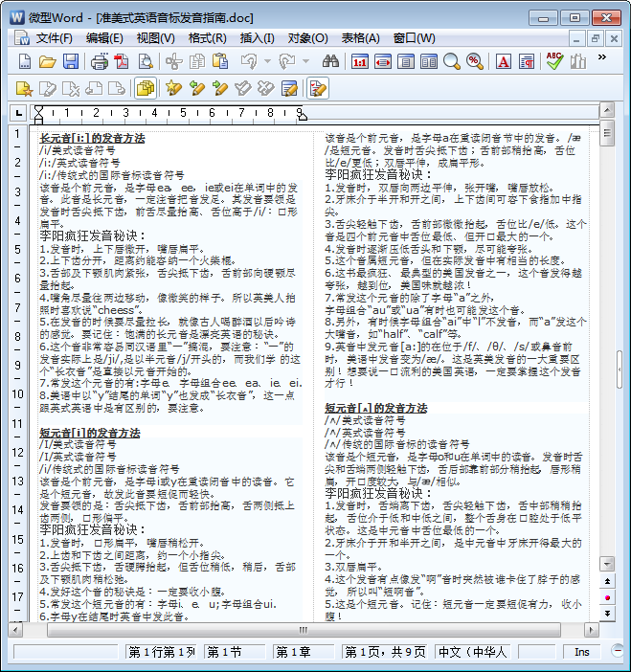The width and height of the screenshot is (631, 672).
Task: Open review pane with the notepad pencil icon
Action: tap(289, 89)
